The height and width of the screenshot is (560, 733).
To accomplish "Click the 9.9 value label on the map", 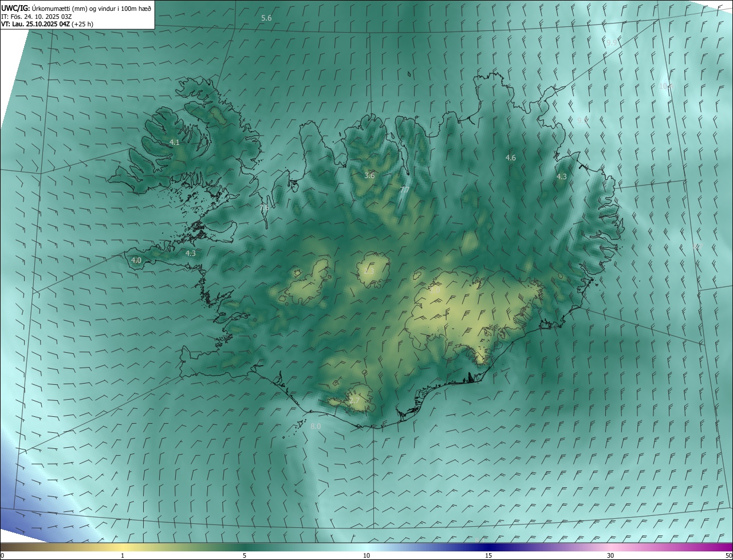I will [x=612, y=43].
